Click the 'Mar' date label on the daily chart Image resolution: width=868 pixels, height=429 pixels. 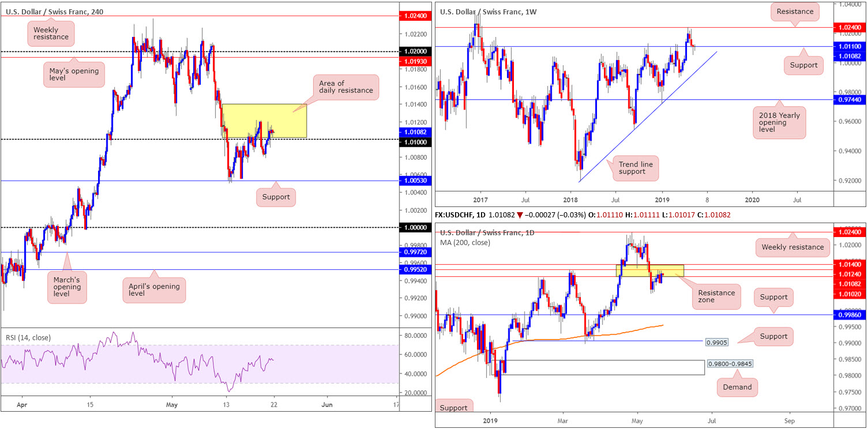tap(563, 422)
